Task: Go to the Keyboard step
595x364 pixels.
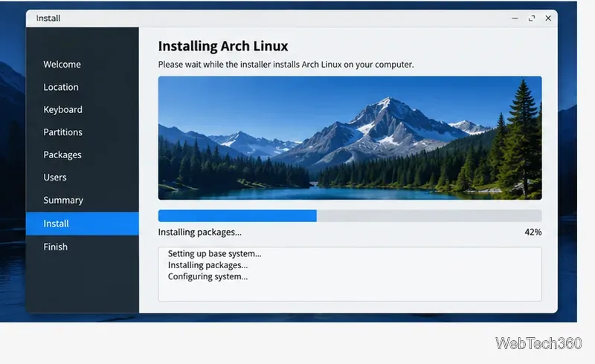Action: click(x=62, y=110)
